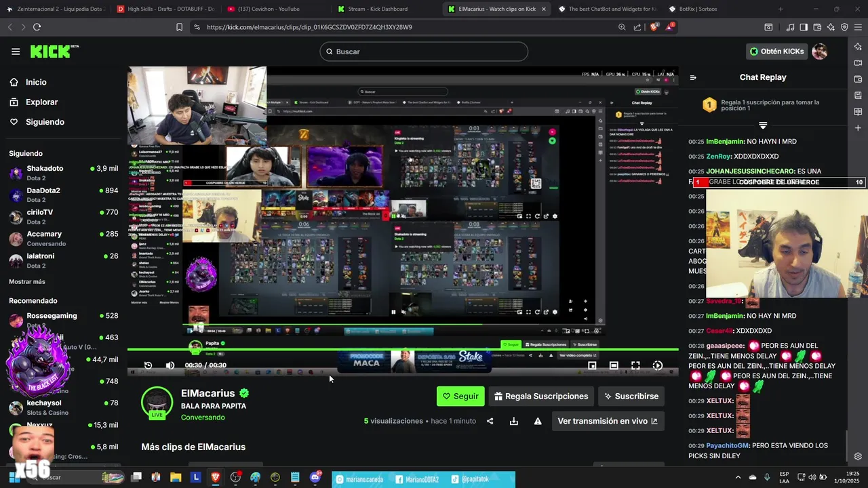Click the replay/loop icon on the player
Viewport: 868px width, 488px height.
tap(658, 365)
